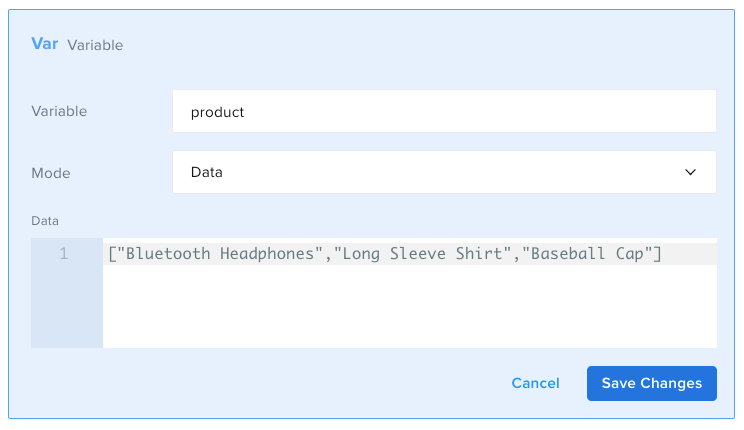Click the Mode field label
The width and height of the screenshot is (744, 430).
click(51, 173)
